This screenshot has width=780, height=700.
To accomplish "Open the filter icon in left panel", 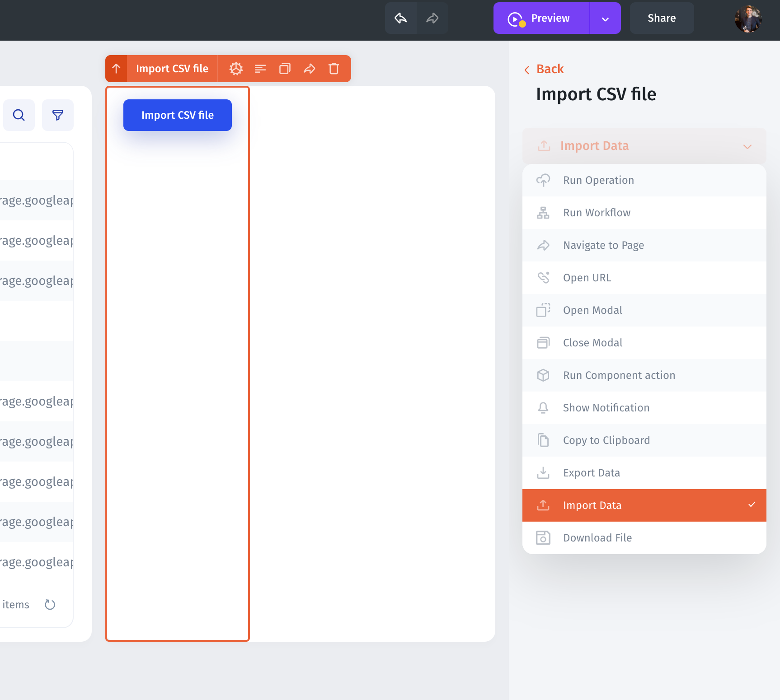I will (58, 115).
